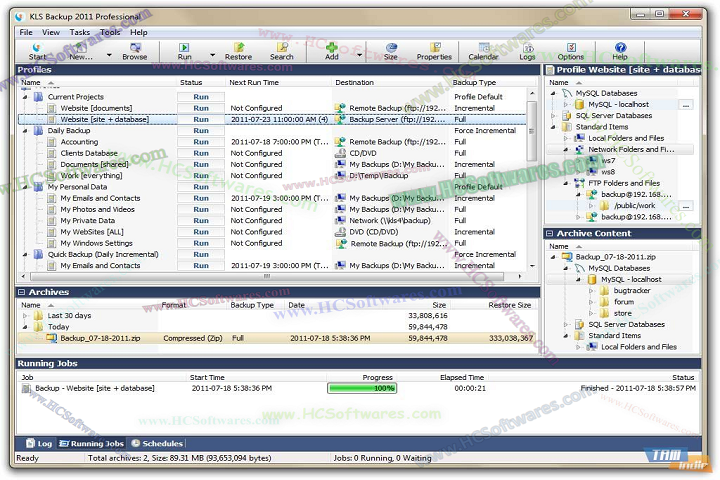
Task: Select the Running Jobs tab
Action: (92, 444)
